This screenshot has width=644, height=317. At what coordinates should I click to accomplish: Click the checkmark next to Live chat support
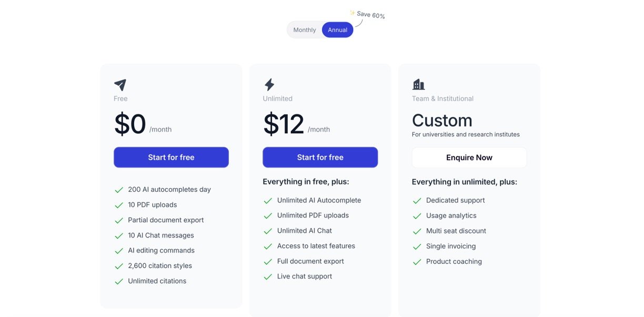click(x=268, y=276)
